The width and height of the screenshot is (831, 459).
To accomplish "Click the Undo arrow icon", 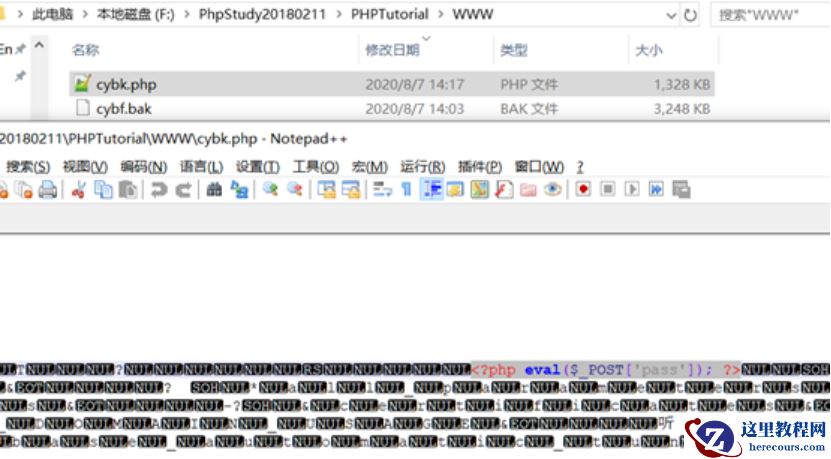I will (x=158, y=189).
